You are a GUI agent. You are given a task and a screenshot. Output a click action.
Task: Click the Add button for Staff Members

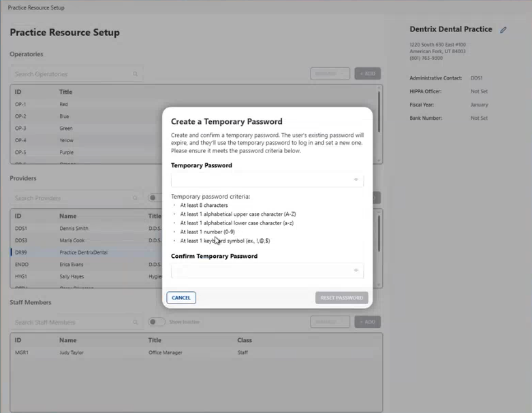point(367,322)
